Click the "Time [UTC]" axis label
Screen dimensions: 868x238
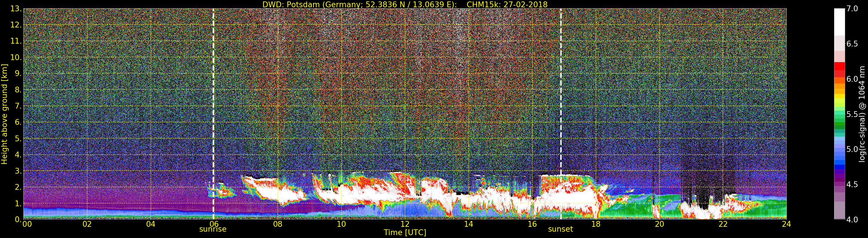click(x=405, y=232)
